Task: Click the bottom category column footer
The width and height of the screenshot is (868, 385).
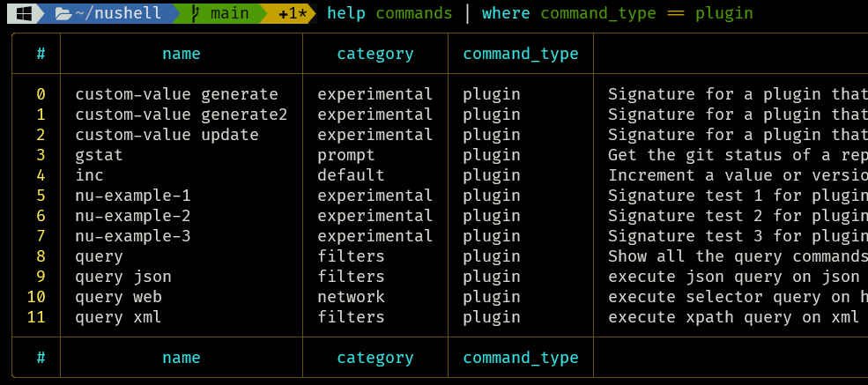Action: coord(375,358)
